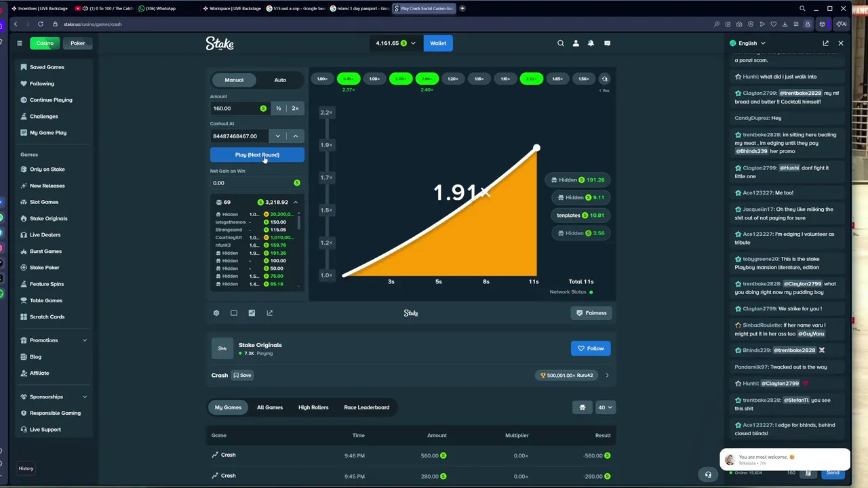This screenshot has width=868, height=488.
Task: Reload the page in the browser
Action: [41, 24]
